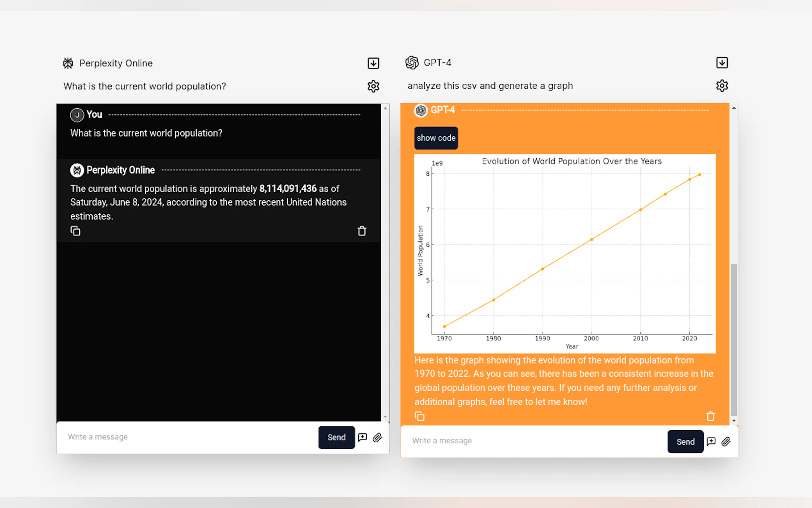Download the GPT-4 chat
This screenshot has width=812, height=508.
coord(722,63)
